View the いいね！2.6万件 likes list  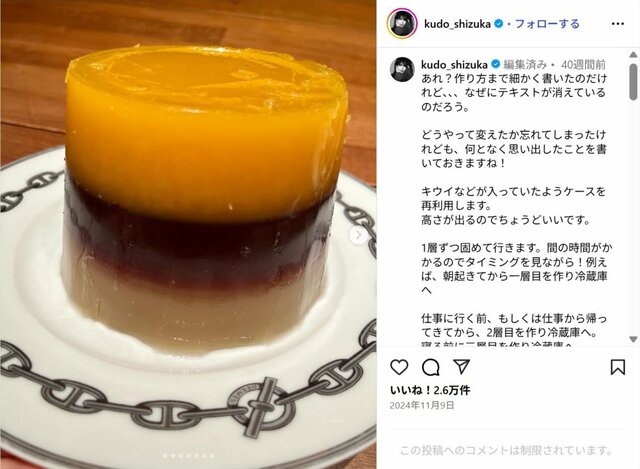[x=430, y=390]
